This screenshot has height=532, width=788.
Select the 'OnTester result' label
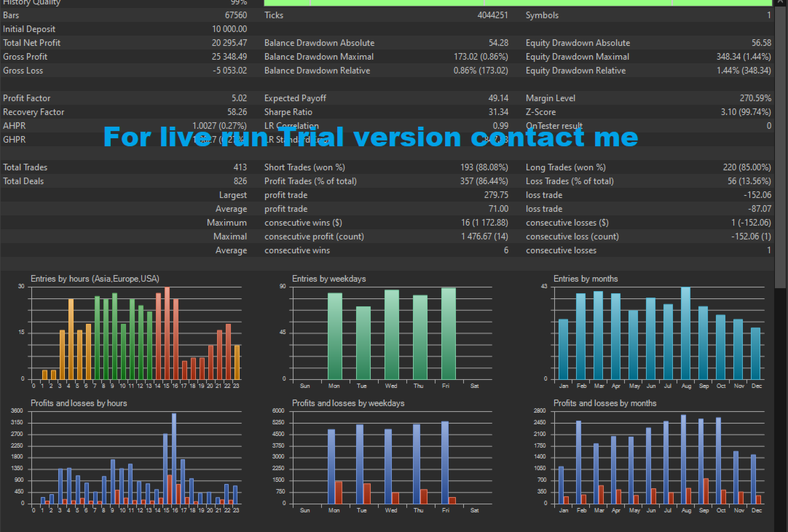tap(554, 126)
